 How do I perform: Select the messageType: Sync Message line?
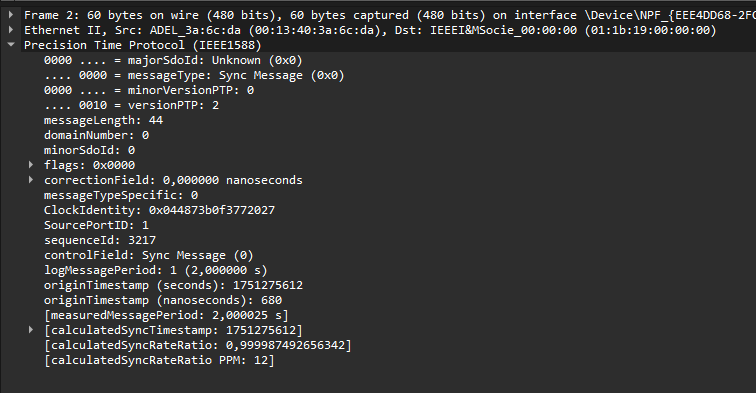click(194, 75)
